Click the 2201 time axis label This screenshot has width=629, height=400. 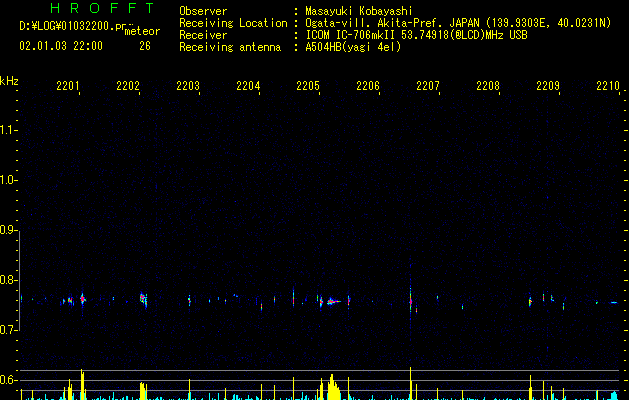tap(68, 86)
